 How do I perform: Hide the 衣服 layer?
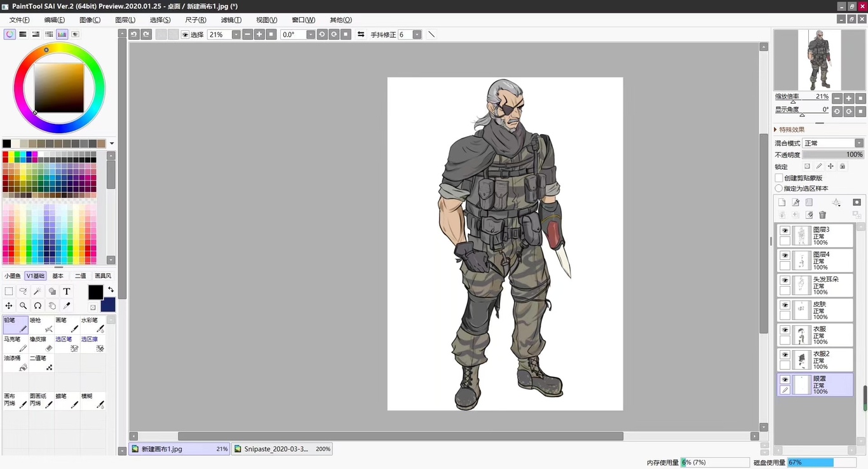pyautogui.click(x=785, y=330)
